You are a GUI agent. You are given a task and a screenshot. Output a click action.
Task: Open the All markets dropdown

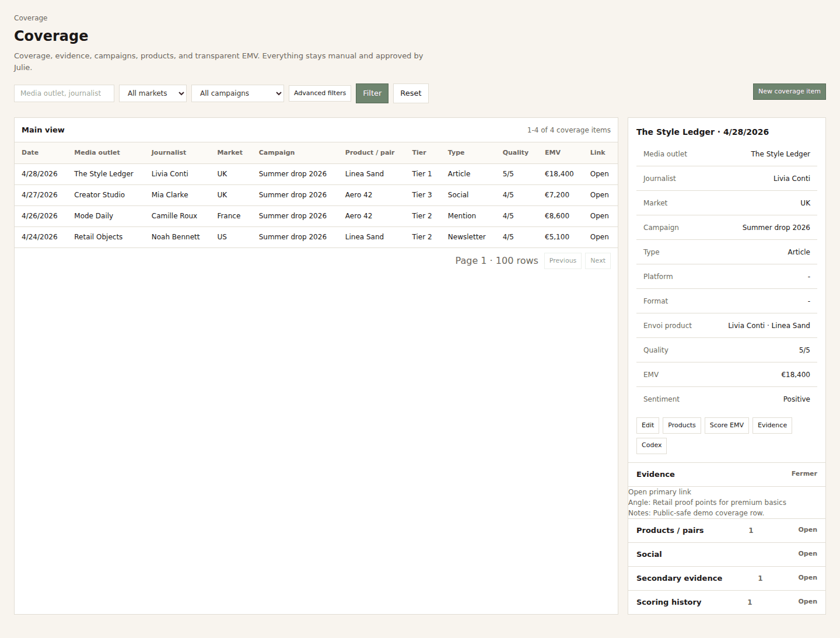click(153, 93)
